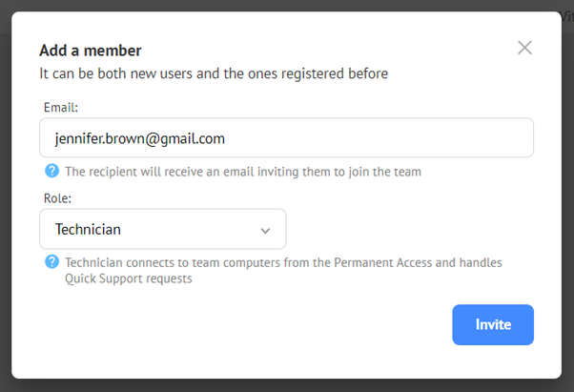This screenshot has height=392, width=574.
Task: Click the Technician role description text
Action: 283,271
